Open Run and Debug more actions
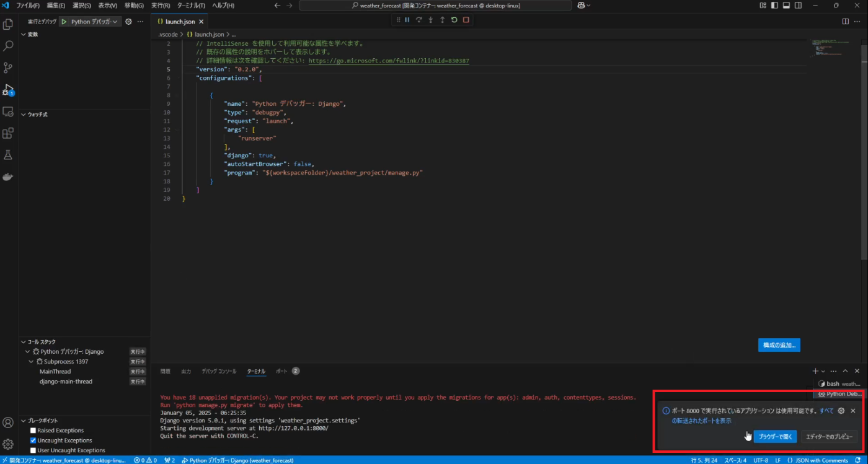This screenshot has width=868, height=464. click(140, 21)
